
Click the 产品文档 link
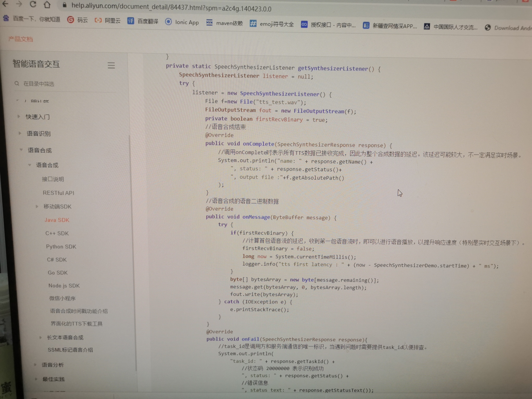coord(21,39)
